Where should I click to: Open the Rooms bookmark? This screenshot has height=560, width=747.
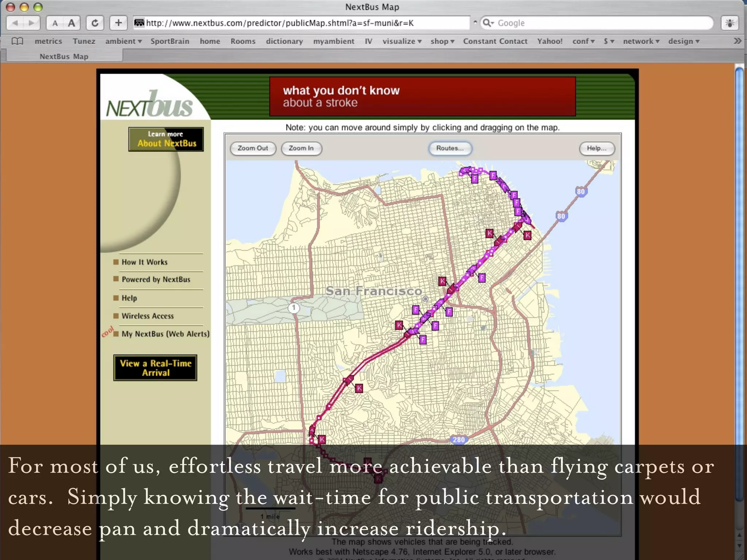coord(243,41)
